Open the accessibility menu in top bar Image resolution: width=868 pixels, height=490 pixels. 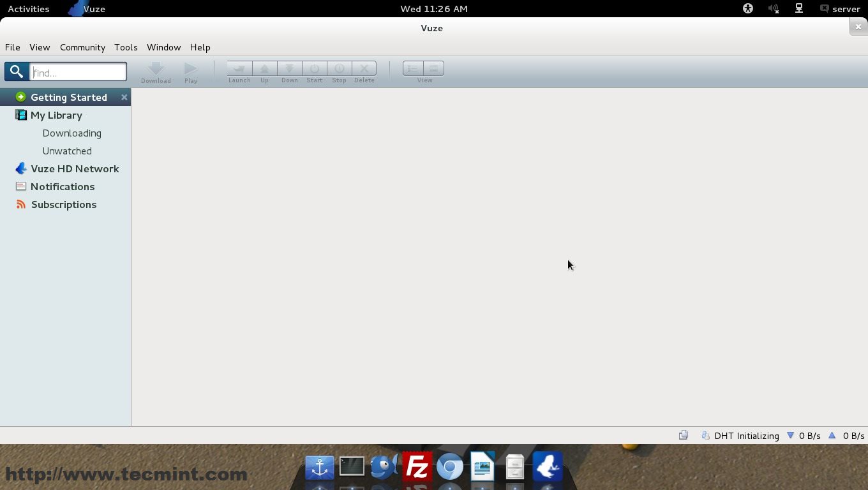coord(748,9)
